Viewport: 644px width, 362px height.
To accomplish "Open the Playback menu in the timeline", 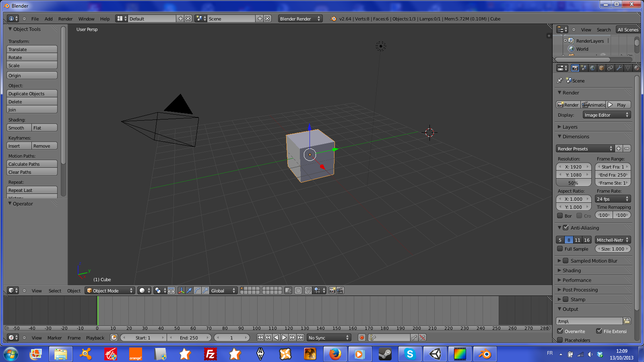I will coord(95,338).
